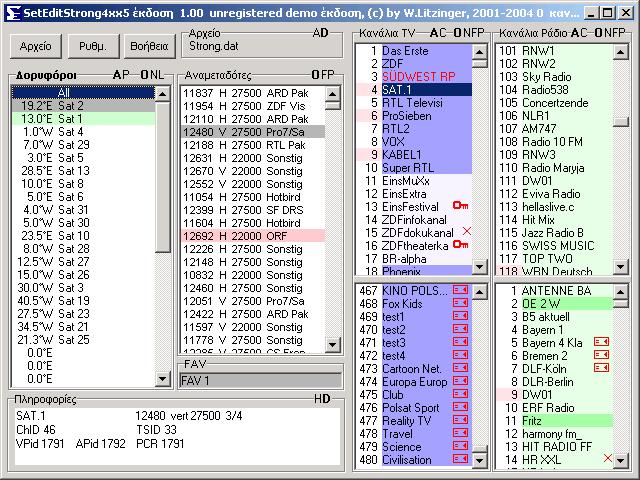Click favorite icon next to test1
Screen dimensions: 640x480
point(460,316)
